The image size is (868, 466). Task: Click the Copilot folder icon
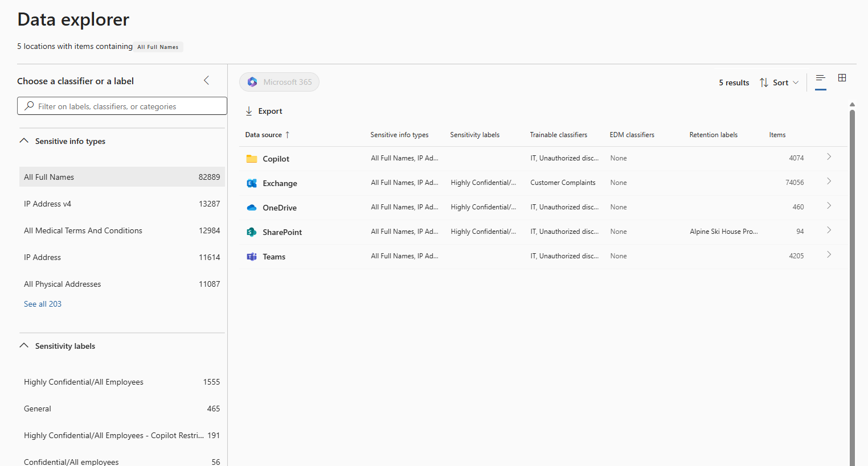(251, 159)
